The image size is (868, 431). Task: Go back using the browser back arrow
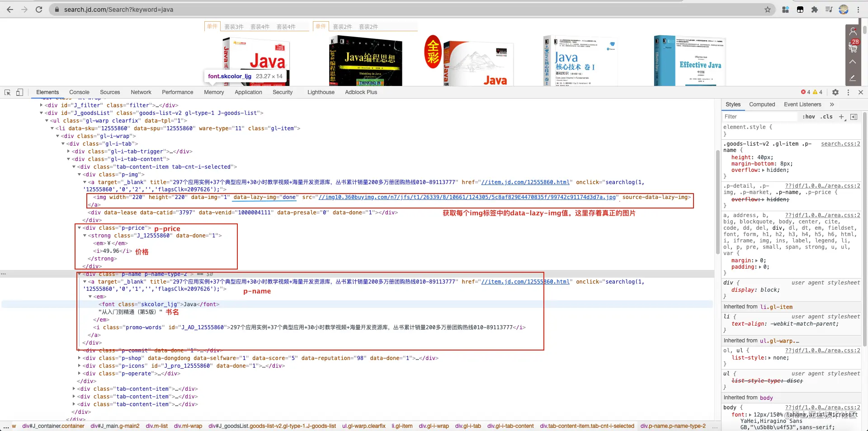[10, 9]
